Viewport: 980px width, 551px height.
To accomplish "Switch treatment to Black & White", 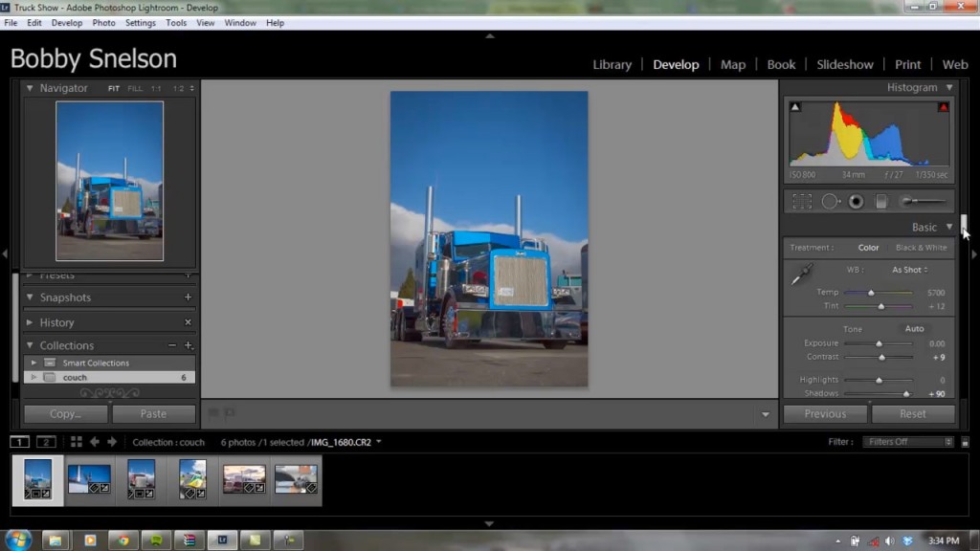I will 921,248.
